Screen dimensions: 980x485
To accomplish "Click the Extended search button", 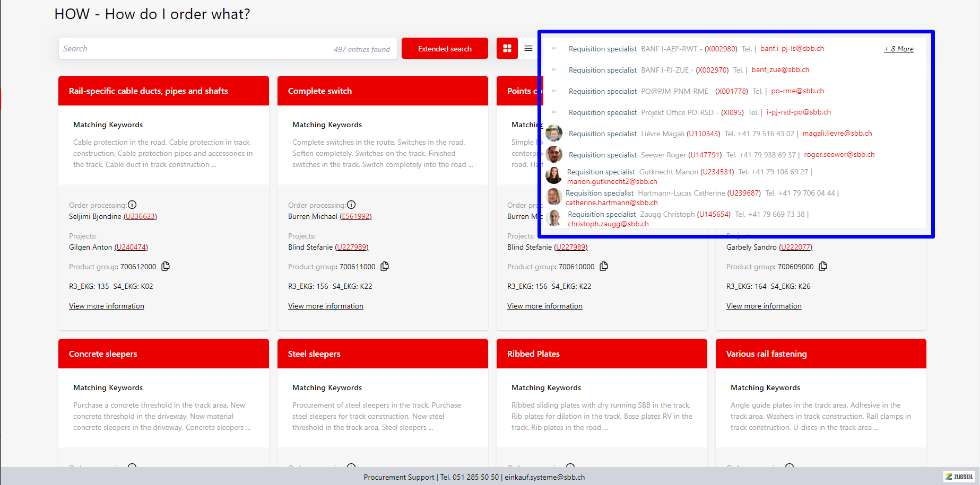I will [x=445, y=49].
